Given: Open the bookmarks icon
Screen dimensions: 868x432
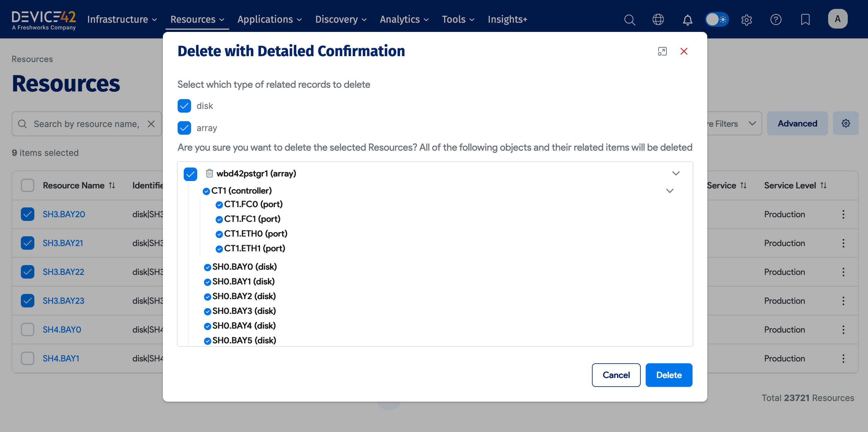Looking at the screenshot, I should pos(805,20).
